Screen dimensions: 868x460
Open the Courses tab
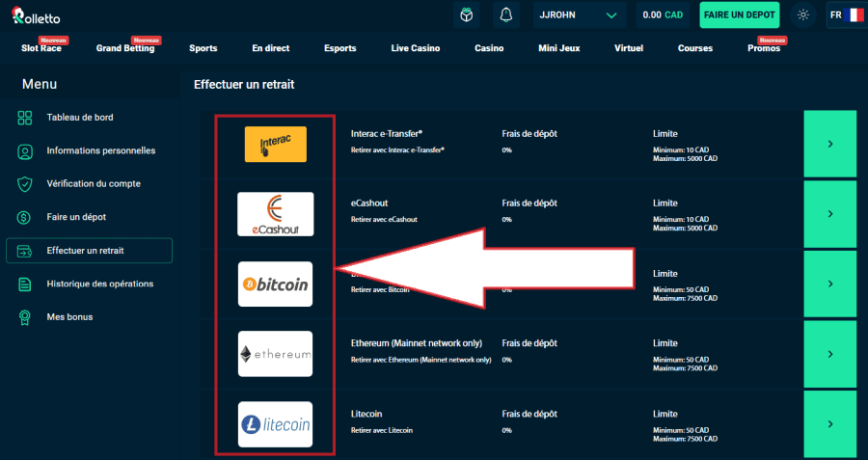(x=695, y=48)
